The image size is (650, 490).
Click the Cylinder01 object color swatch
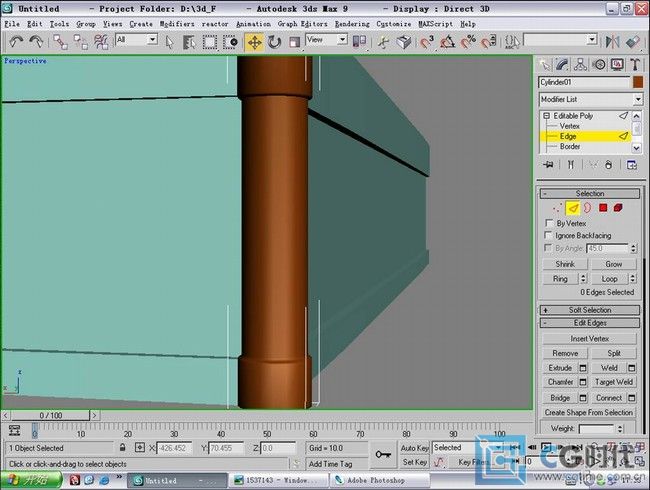pos(638,82)
